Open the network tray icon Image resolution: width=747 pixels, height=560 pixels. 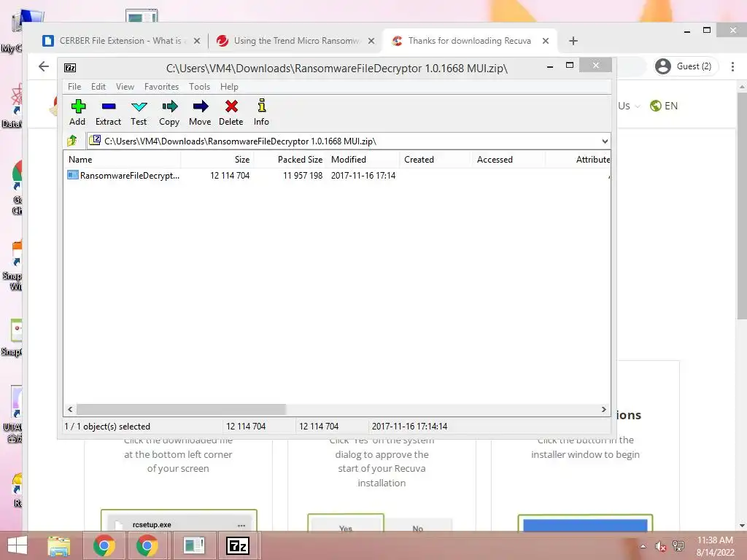tap(678, 546)
